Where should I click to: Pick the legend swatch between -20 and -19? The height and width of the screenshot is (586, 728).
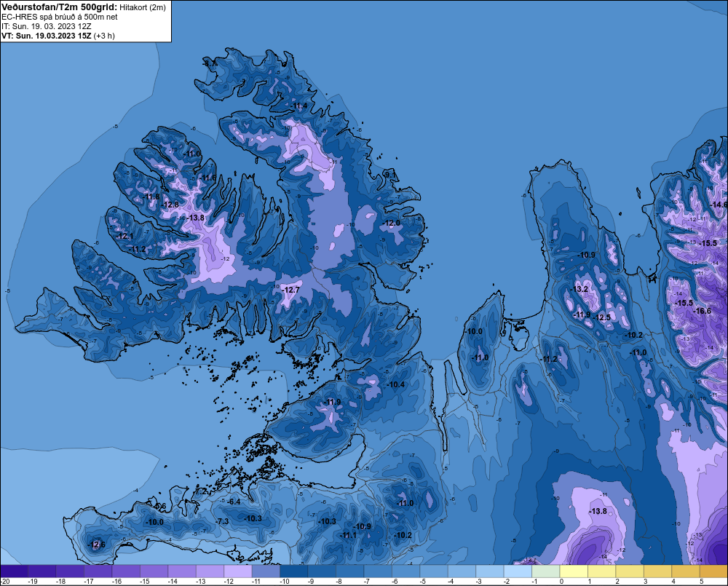coord(14,571)
